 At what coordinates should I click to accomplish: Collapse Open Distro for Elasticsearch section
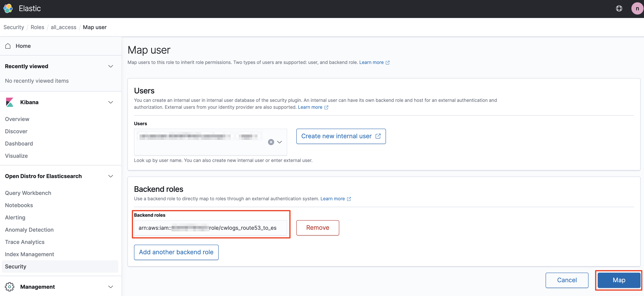coord(110,176)
